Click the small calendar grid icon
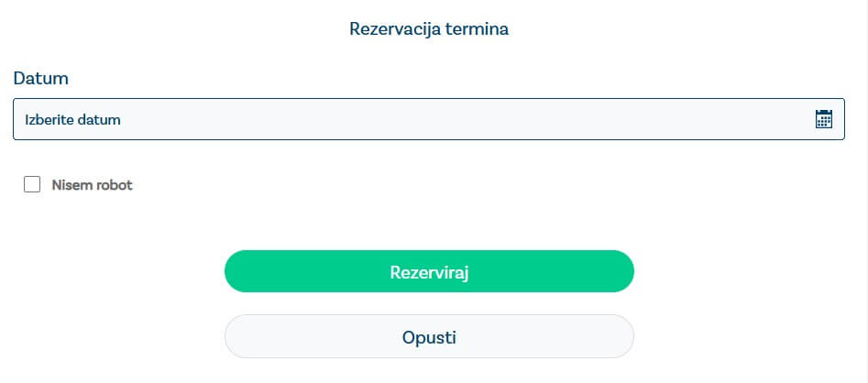The height and width of the screenshot is (383, 868). (x=823, y=119)
